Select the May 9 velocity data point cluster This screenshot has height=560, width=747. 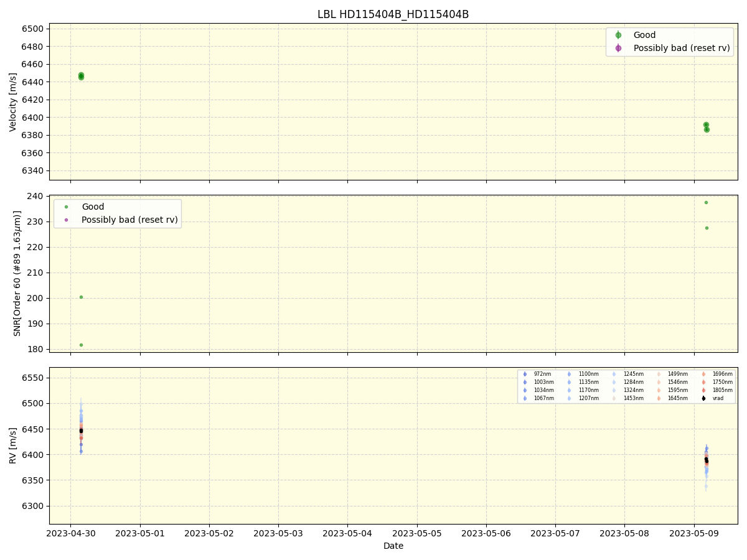(x=706, y=127)
